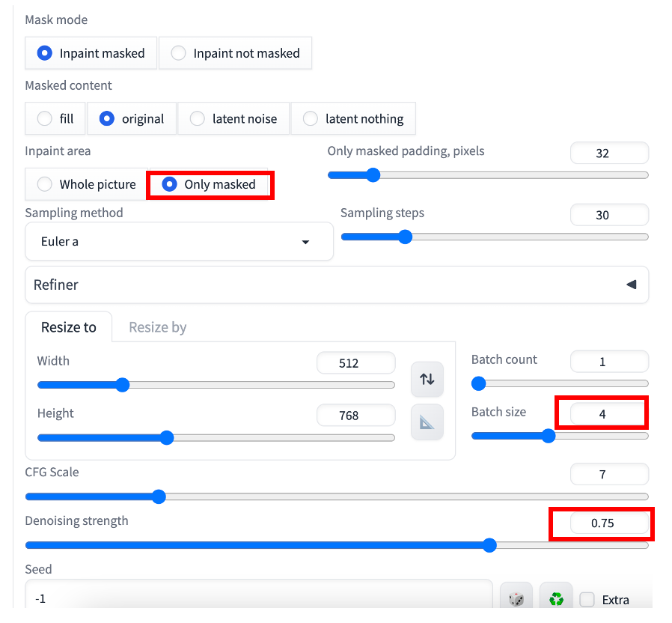Screen dimensions: 672x623
Task: Expand the Refiner section
Action: [337, 285]
